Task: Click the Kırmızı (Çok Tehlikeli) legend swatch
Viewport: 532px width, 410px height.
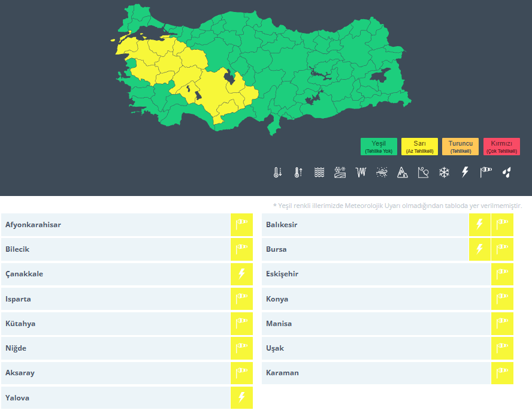Action: 501,147
